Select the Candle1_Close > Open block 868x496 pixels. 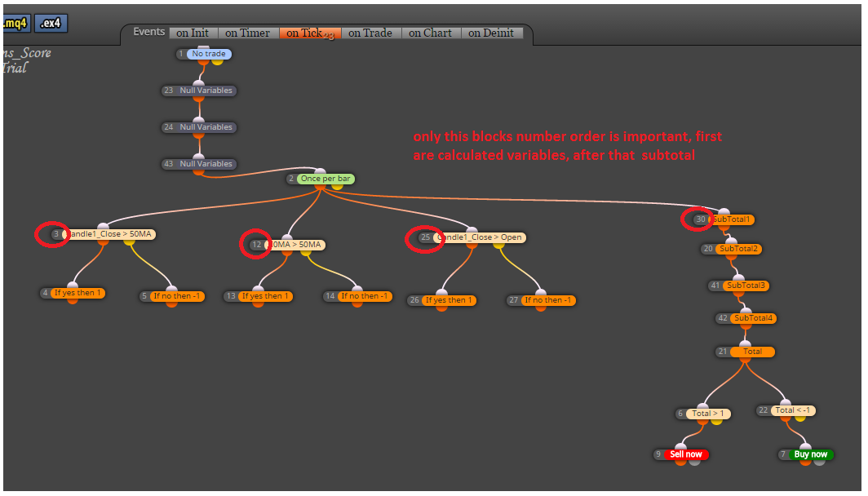coord(480,237)
